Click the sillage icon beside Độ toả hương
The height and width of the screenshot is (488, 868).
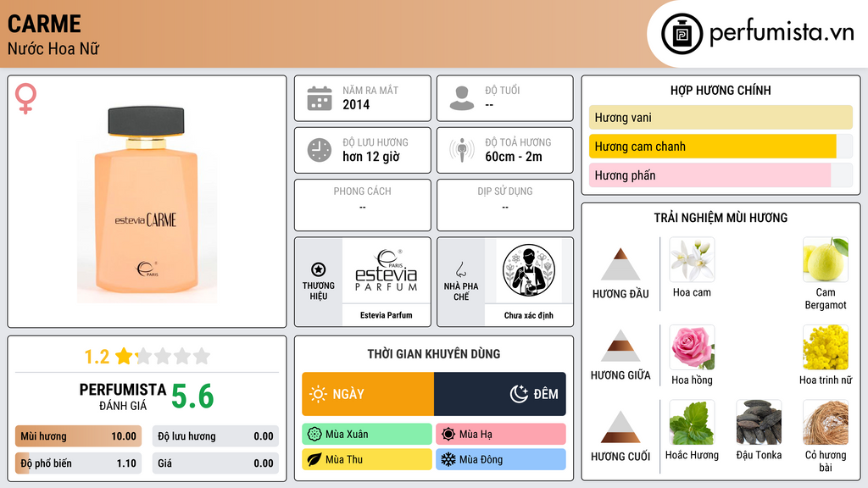point(462,150)
